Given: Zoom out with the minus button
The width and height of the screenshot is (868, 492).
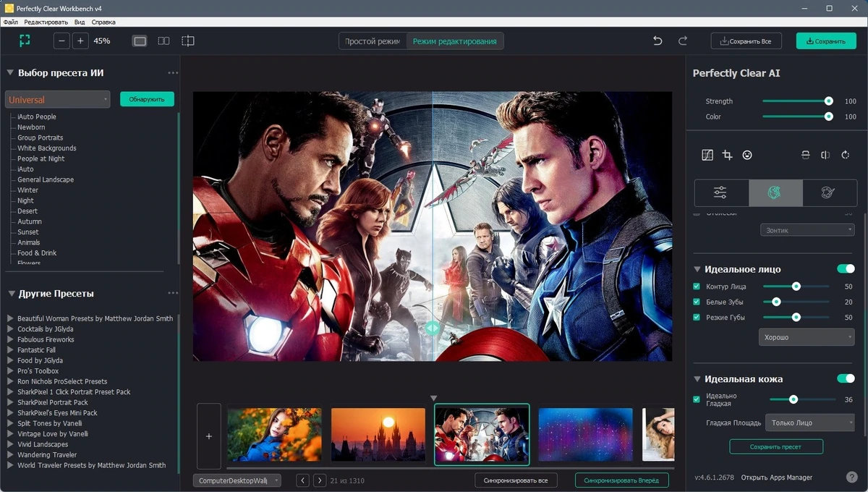Looking at the screenshot, I should [62, 41].
